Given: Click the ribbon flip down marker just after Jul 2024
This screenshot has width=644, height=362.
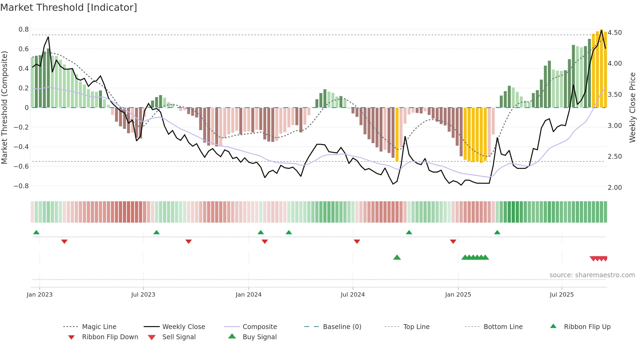Looking at the screenshot, I should point(357,242).
